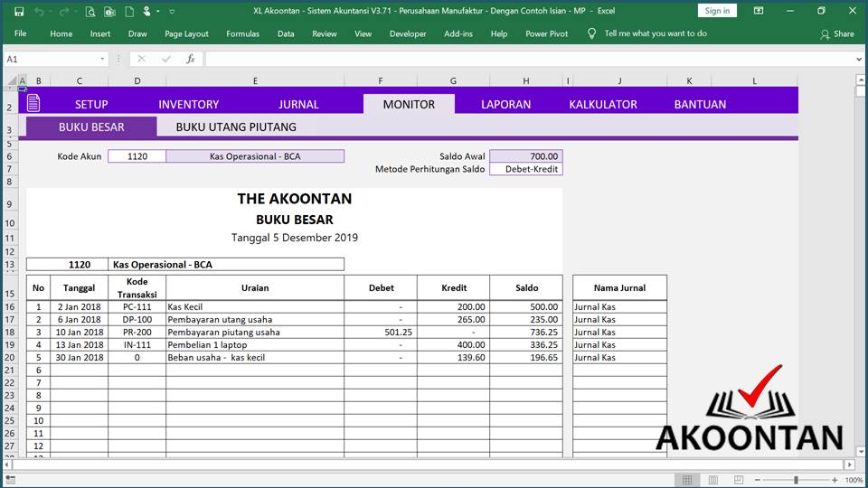Click the fx Insert Function icon
Screen dimensions: 868x488
191,59
